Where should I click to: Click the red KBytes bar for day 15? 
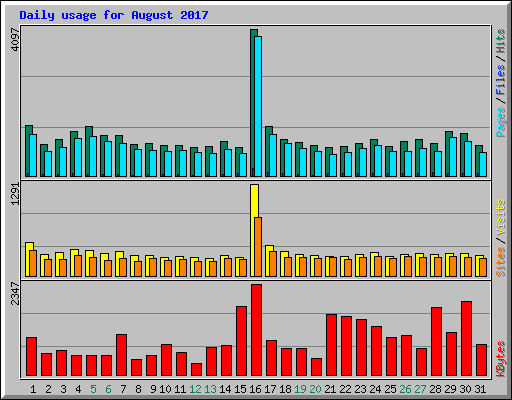[x=242, y=341]
